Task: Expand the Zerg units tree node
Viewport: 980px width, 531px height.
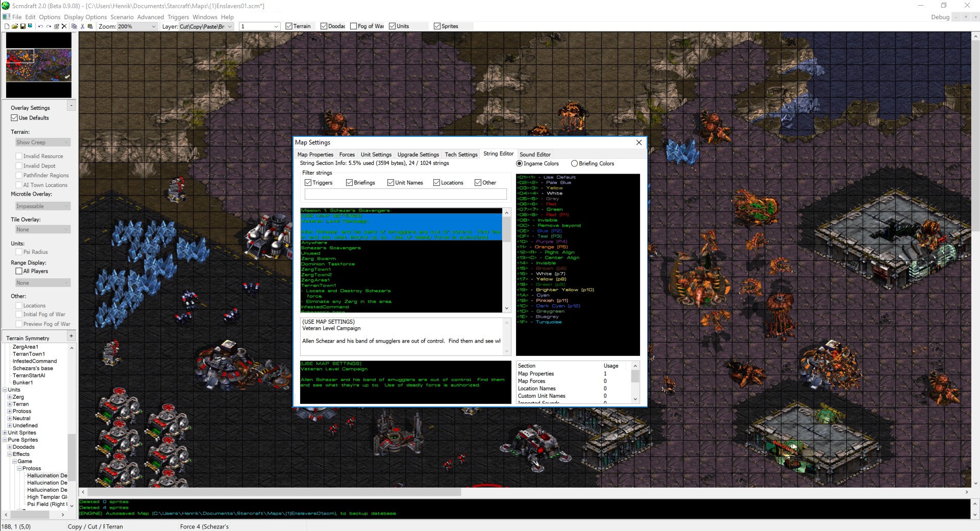Action: tap(10, 397)
